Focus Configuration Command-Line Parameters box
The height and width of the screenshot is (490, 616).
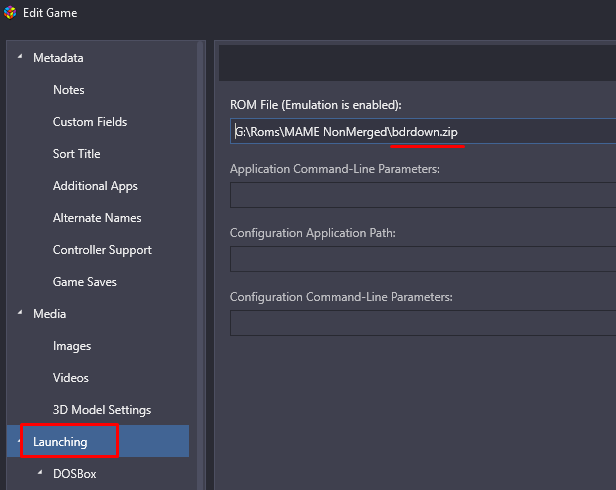423,323
